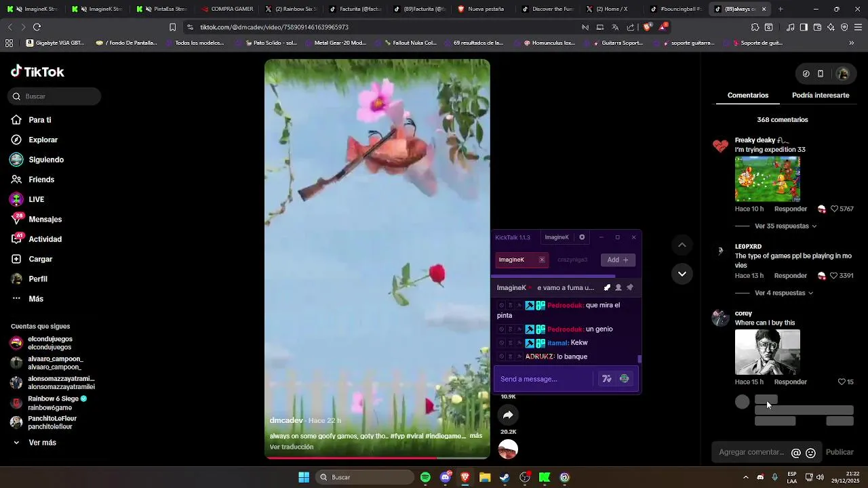
Task: Close ImagineK chatroom tab in KickTalk
Action: coord(542,260)
